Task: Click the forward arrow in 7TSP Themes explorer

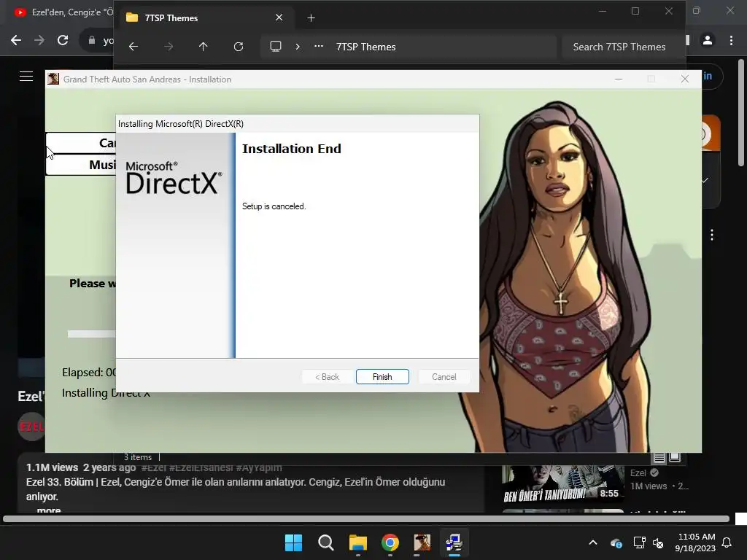Action: click(169, 47)
